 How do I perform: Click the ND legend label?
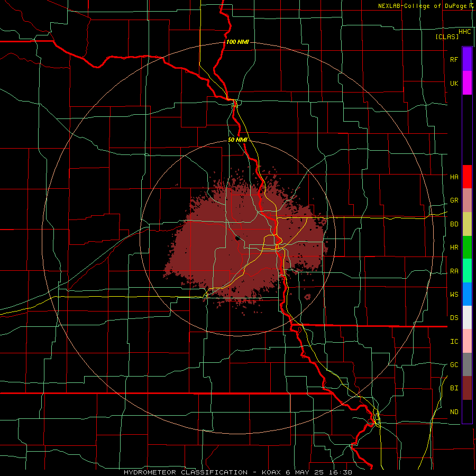click(x=454, y=411)
